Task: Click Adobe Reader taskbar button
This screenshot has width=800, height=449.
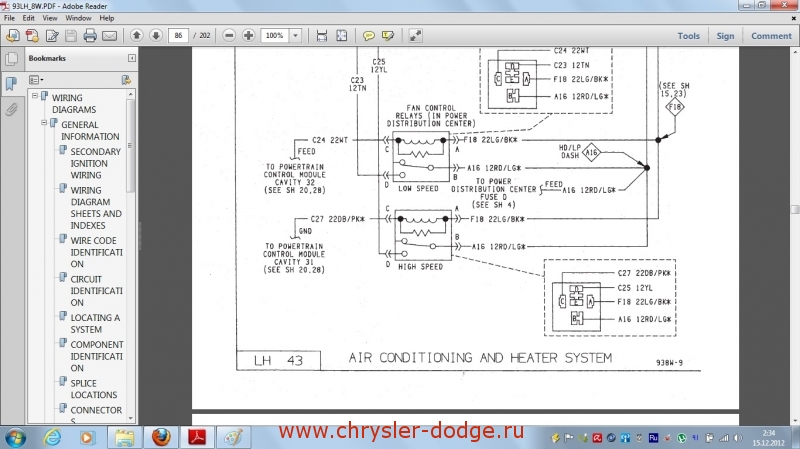Action: click(197, 438)
